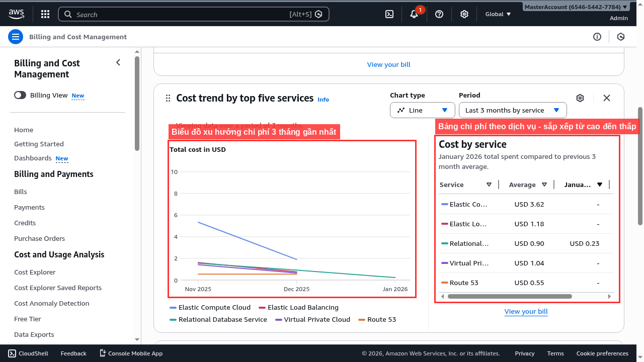Click Elastic Compute Cloud legend color swatch

[x=173, y=308]
